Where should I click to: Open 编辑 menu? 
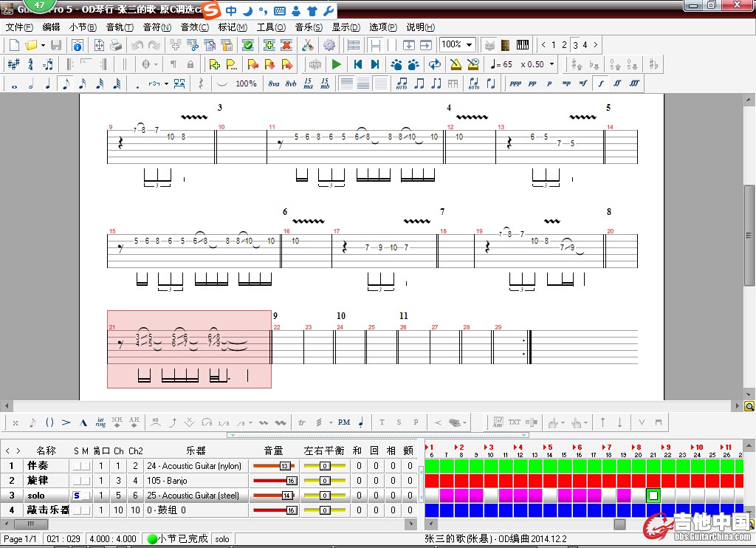51,27
